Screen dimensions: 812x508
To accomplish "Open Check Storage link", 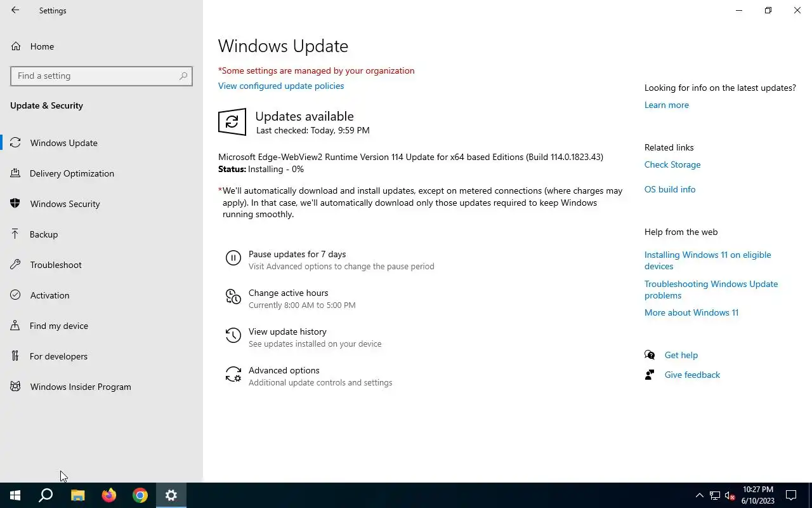I will [672, 164].
